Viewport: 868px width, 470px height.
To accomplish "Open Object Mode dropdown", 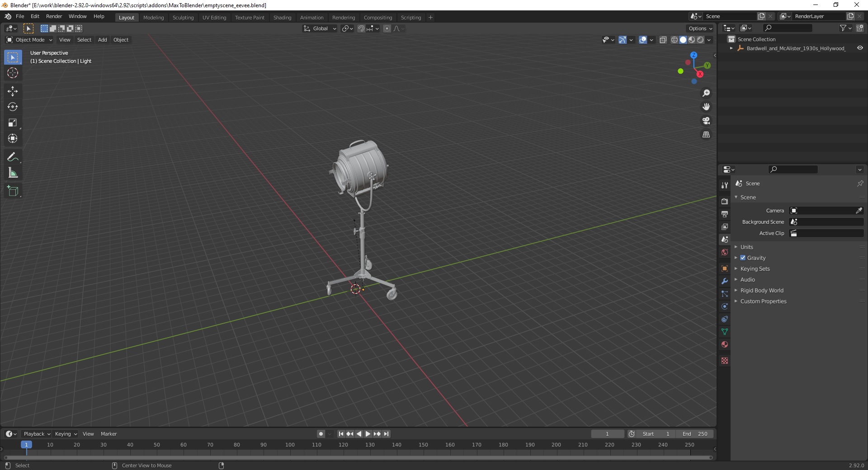I will pyautogui.click(x=29, y=40).
